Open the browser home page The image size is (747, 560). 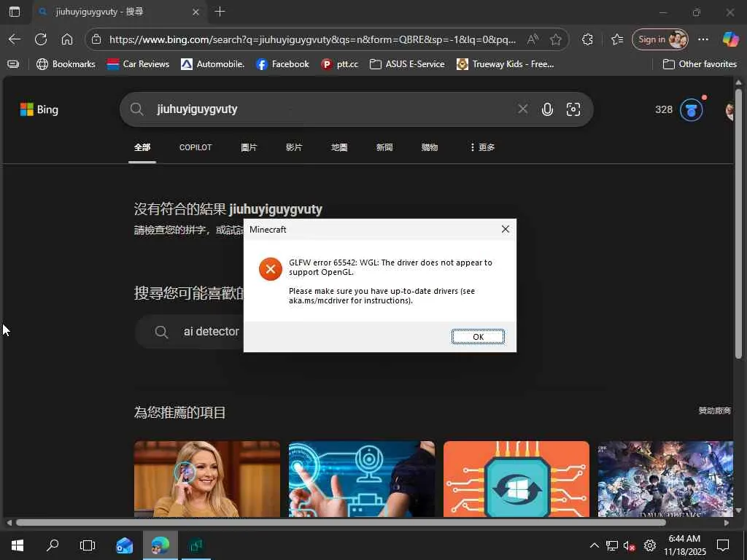[x=67, y=39]
